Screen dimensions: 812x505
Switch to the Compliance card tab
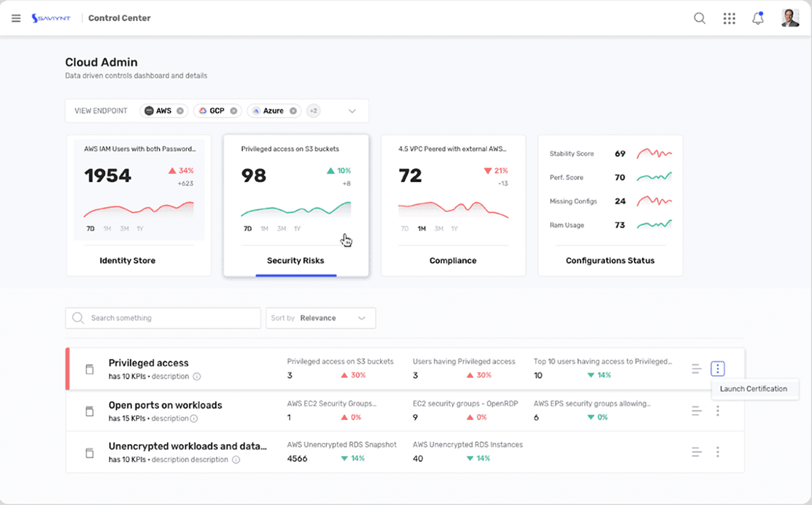pyautogui.click(x=453, y=260)
